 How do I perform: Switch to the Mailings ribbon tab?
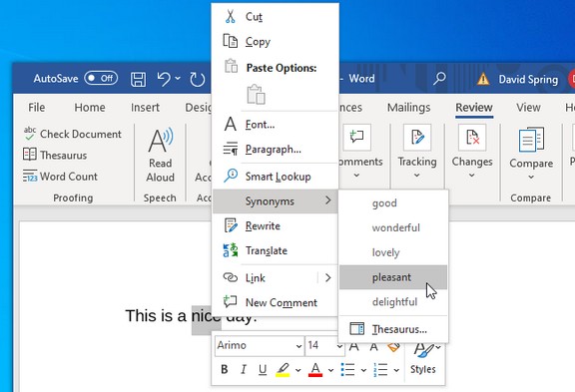408,108
